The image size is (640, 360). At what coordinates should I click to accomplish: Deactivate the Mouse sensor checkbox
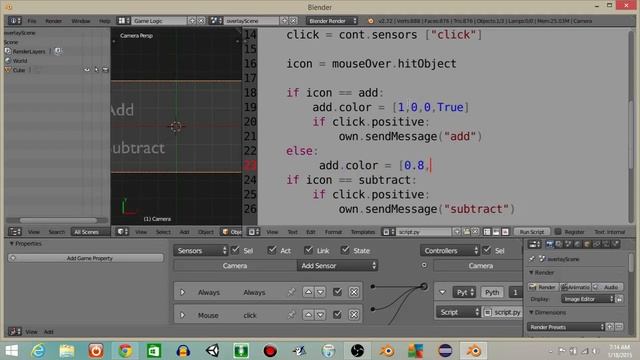click(x=337, y=315)
